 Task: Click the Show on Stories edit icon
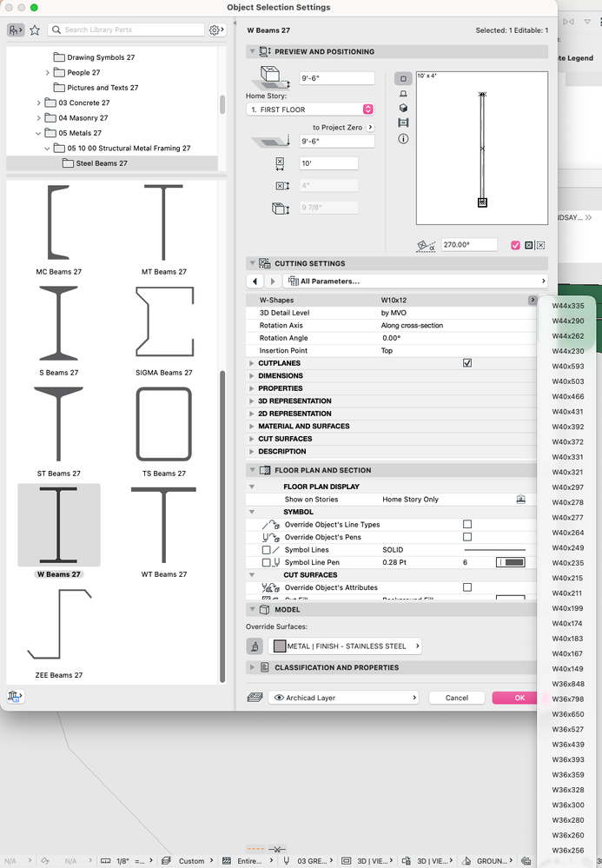pos(520,500)
